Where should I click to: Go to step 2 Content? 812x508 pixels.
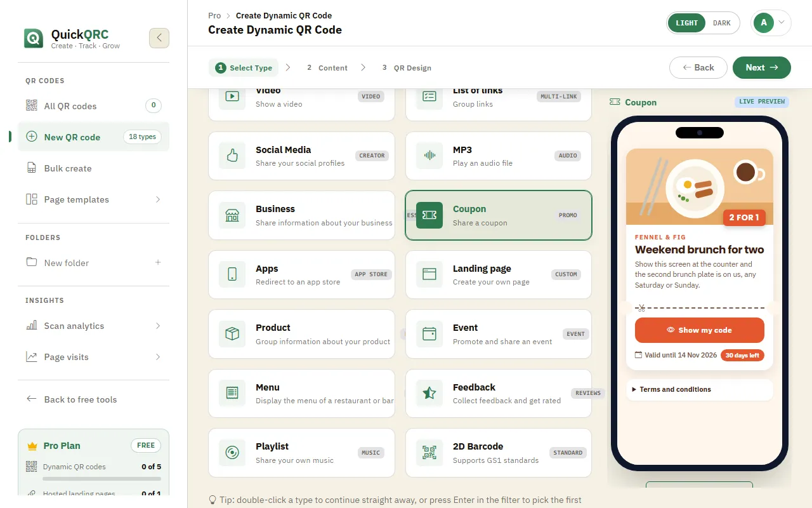point(327,68)
